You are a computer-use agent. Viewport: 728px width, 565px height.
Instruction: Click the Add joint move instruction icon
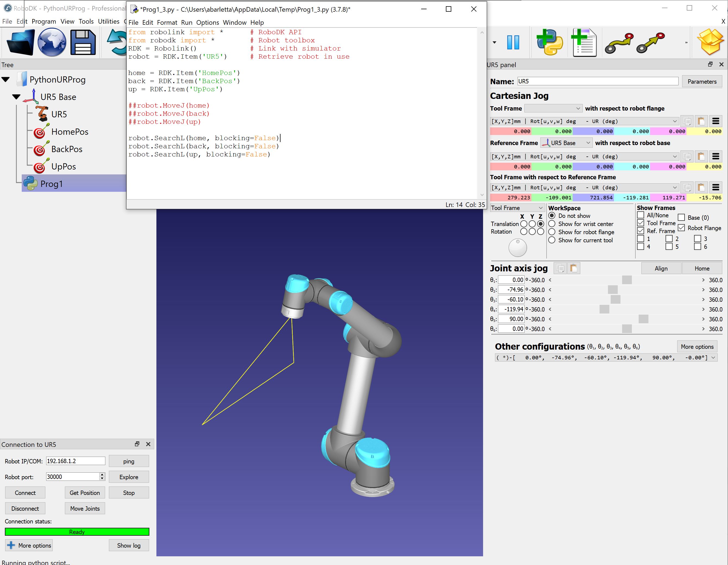[x=619, y=43]
